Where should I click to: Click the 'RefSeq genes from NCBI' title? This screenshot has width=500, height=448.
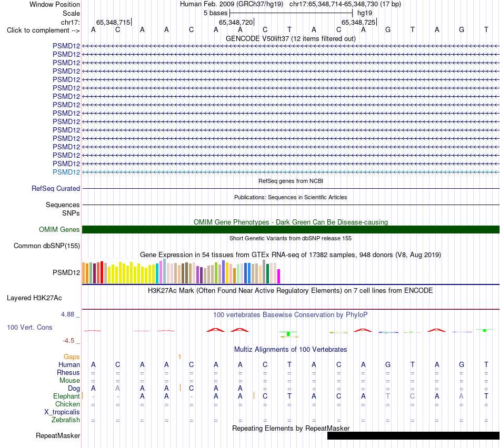click(291, 181)
